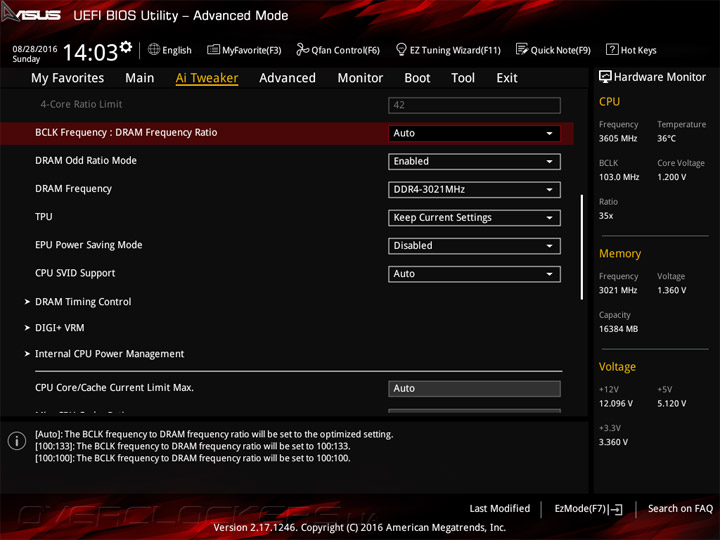Click the globe language icon
The image size is (720, 540).
(x=154, y=49)
